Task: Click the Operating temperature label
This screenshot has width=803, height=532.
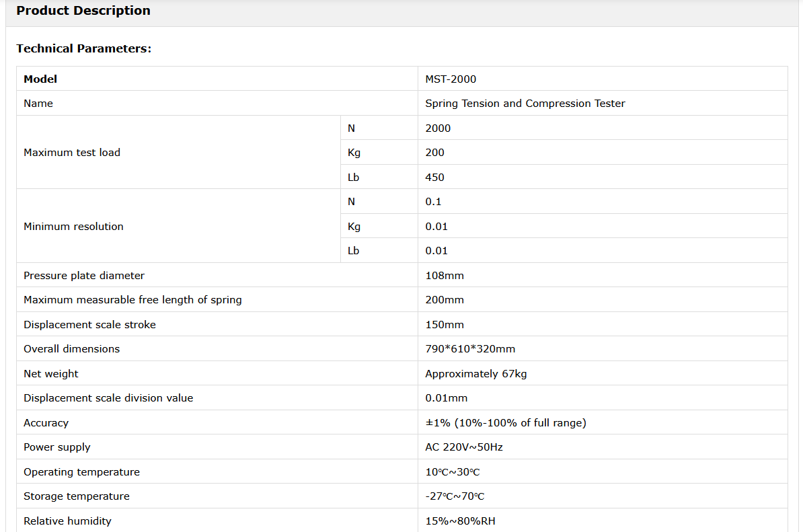Action: coord(81,472)
